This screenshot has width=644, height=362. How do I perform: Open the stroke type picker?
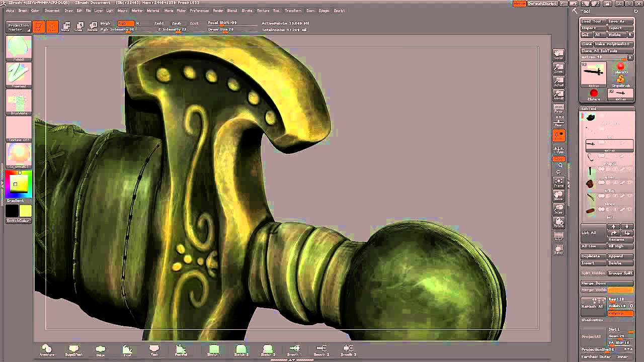[19, 76]
